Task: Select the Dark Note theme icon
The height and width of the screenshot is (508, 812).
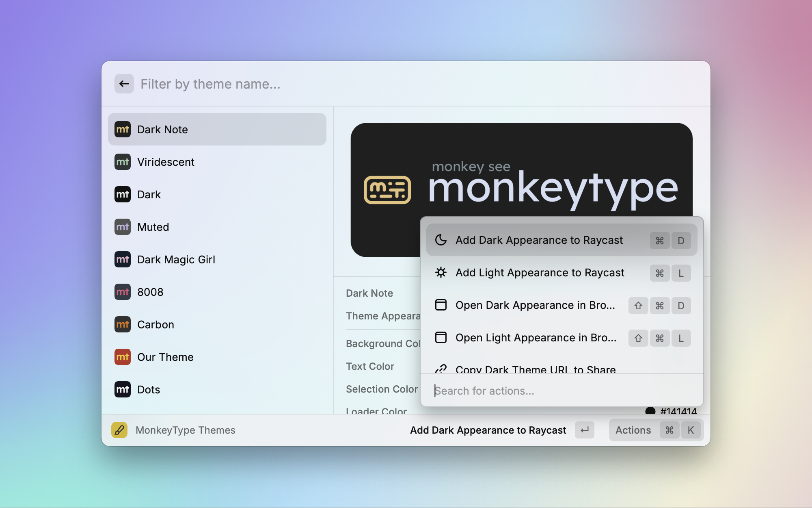Action: 122,129
